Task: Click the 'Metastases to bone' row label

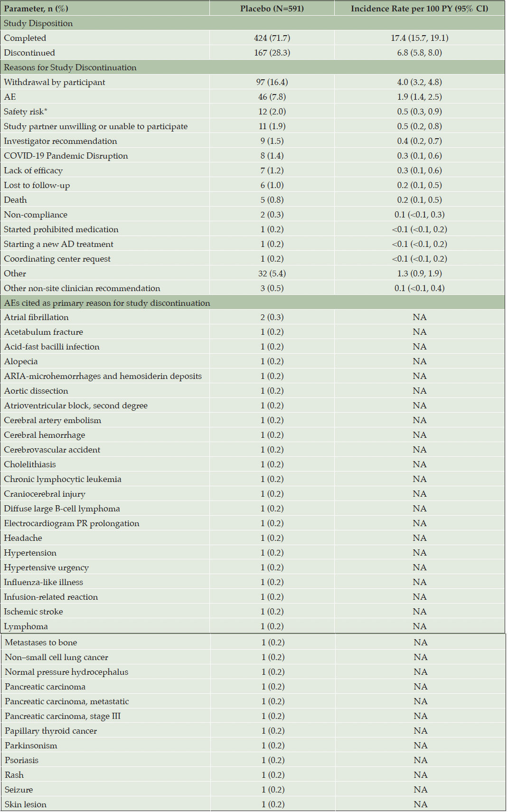Action: click(41, 642)
